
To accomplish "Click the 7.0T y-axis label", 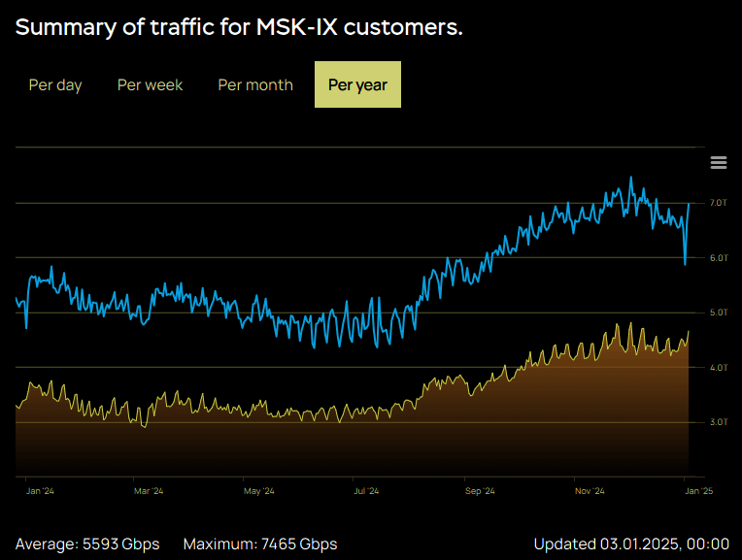I will coord(718,203).
